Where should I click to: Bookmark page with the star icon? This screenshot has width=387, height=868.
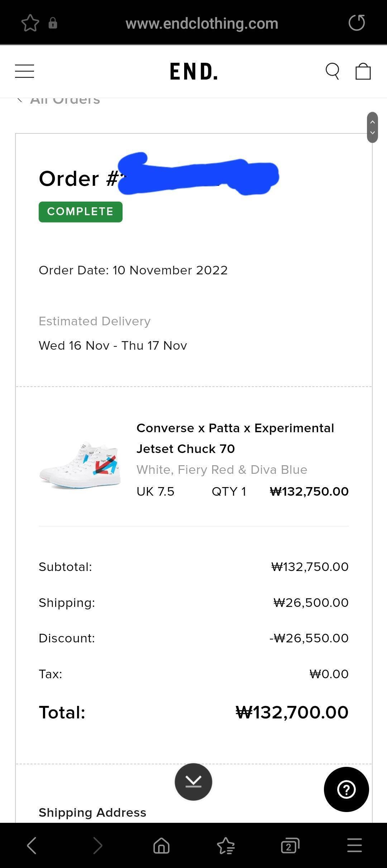pos(30,23)
